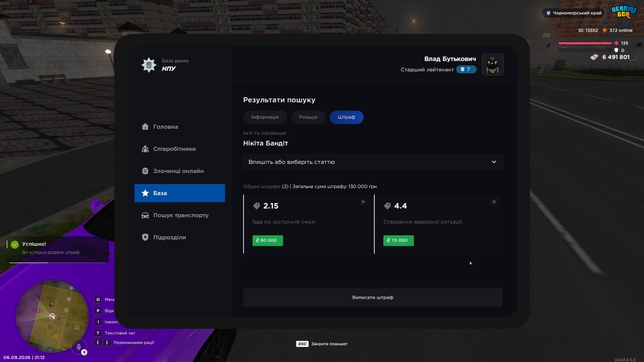This screenshot has width=644, height=362.
Task: Click the people icon beside Співробітники
Action: click(145, 149)
